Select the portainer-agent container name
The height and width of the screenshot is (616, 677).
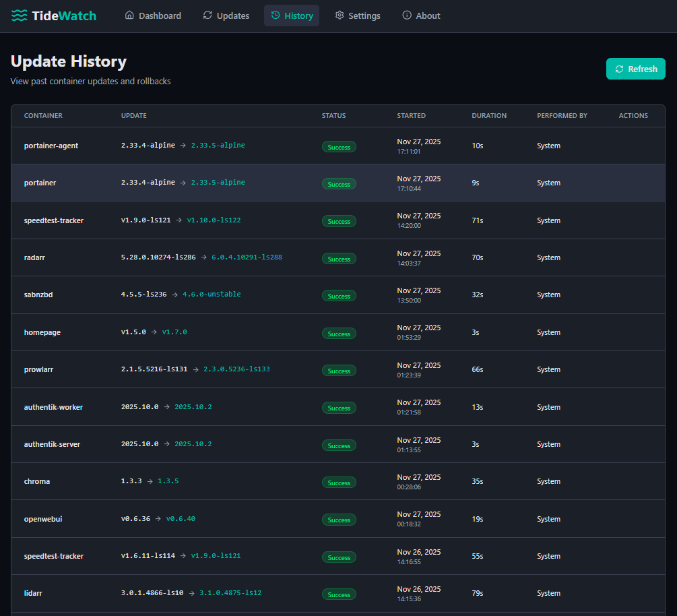coord(51,146)
